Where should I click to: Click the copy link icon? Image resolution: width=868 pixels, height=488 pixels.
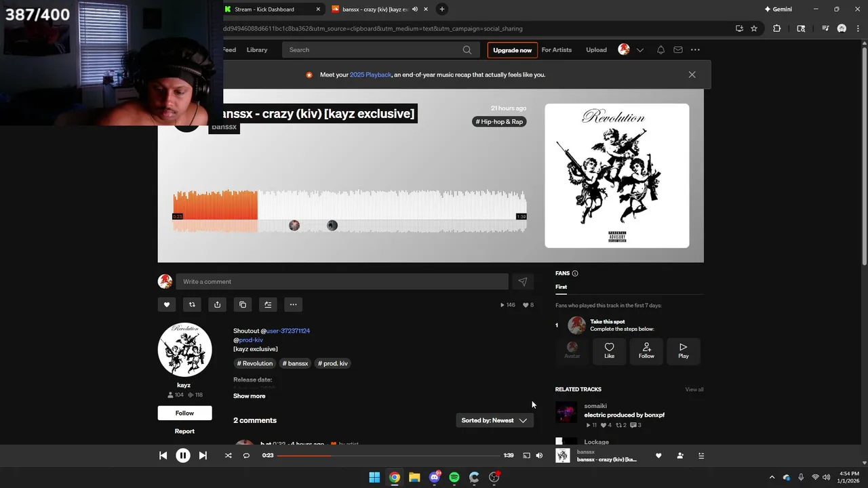[243, 304]
